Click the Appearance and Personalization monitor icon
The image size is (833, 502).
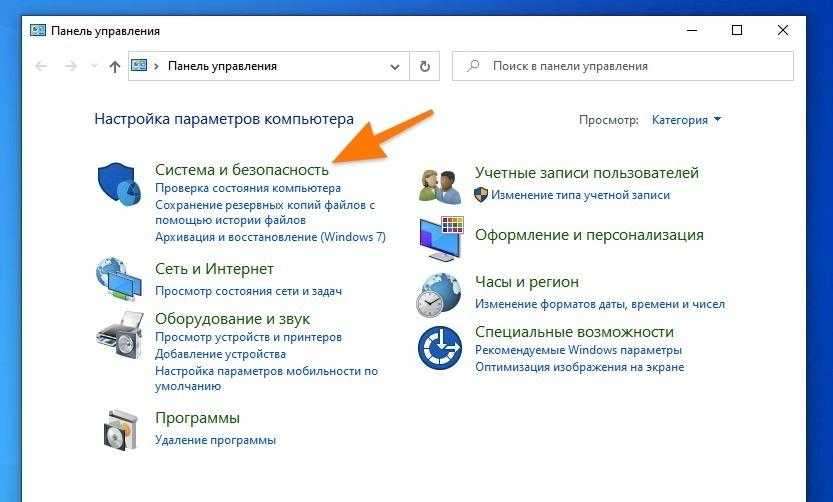(x=439, y=238)
